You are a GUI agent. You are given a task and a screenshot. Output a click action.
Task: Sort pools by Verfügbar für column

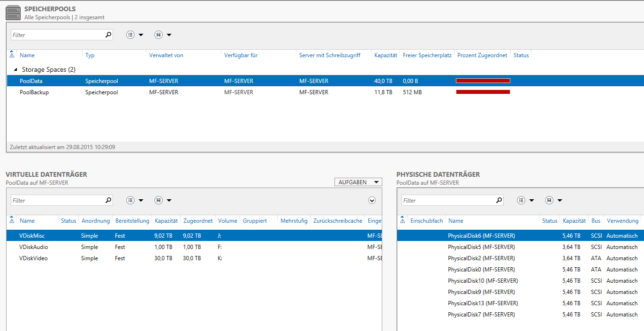241,55
